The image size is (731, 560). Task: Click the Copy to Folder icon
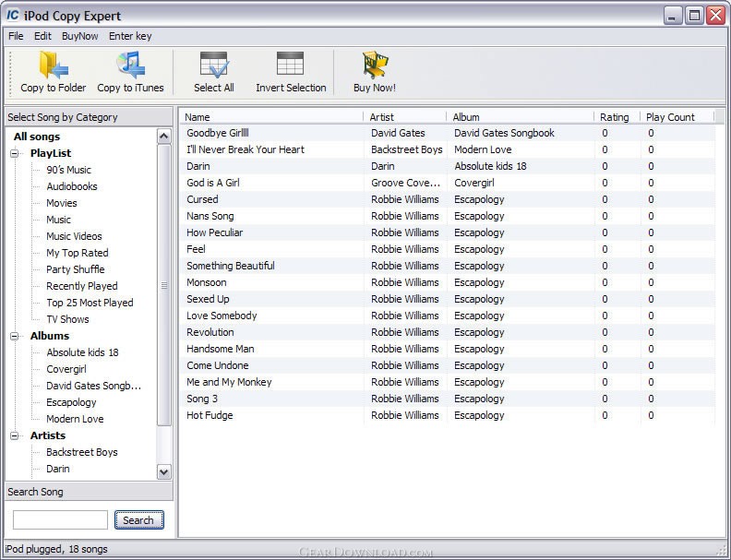(x=54, y=65)
